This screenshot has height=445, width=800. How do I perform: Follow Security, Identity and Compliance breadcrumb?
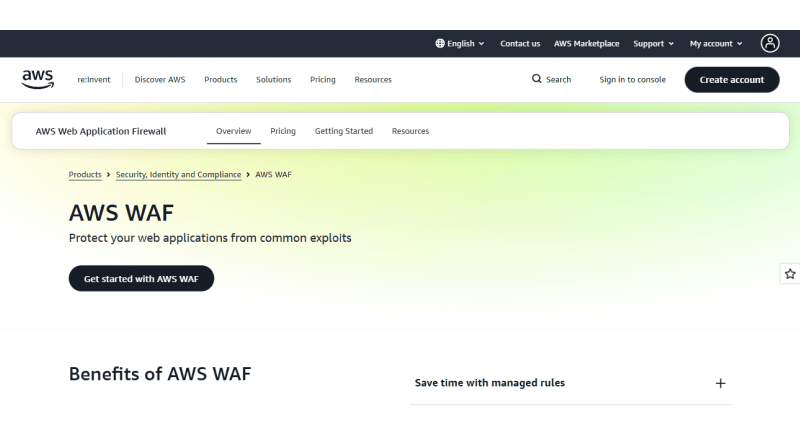point(179,175)
